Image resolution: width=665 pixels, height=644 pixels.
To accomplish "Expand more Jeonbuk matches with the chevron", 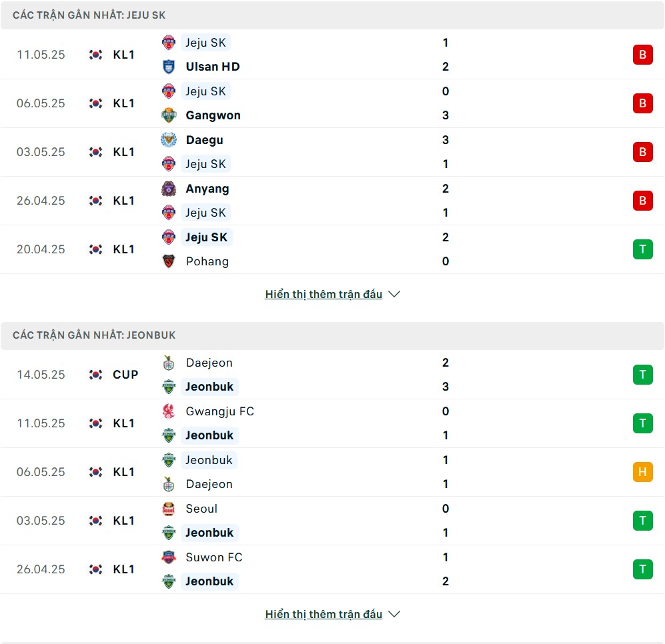I will click(x=394, y=614).
